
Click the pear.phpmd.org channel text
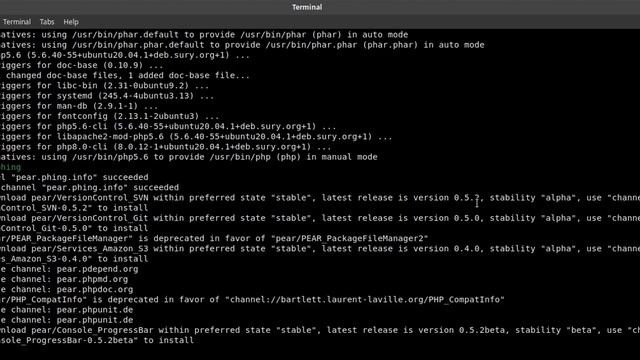click(92, 279)
